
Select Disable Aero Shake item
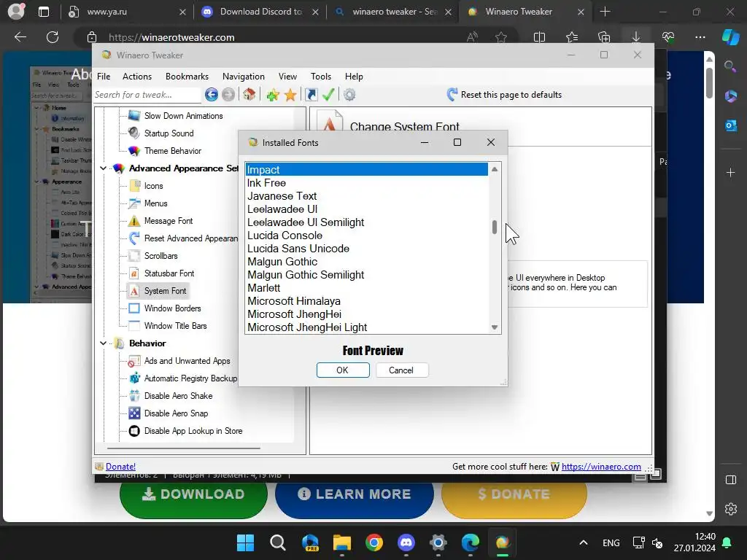[178, 396]
